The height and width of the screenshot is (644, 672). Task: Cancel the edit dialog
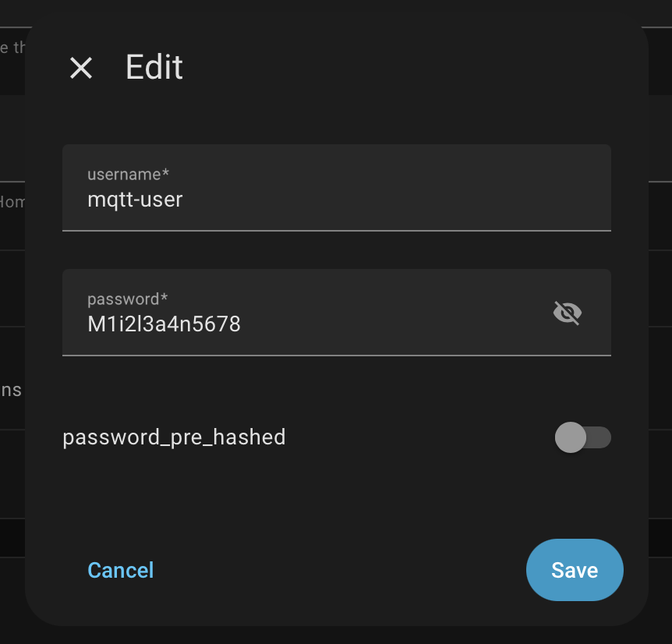(x=120, y=570)
